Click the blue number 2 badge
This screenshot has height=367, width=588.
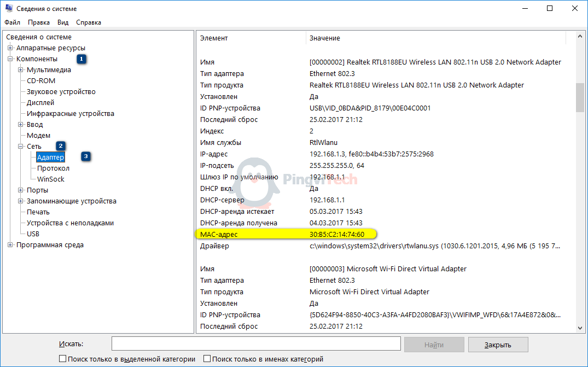click(61, 146)
